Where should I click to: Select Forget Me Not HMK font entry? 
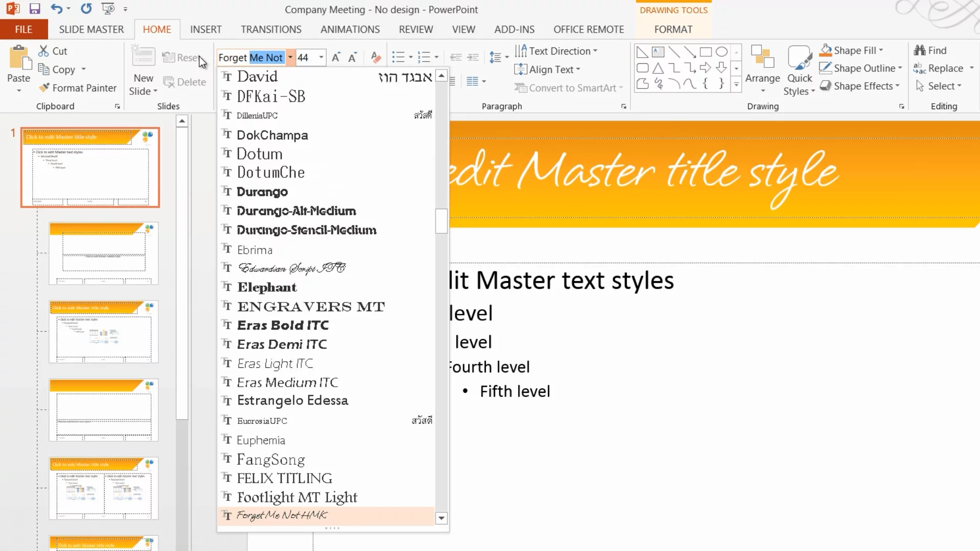282,515
